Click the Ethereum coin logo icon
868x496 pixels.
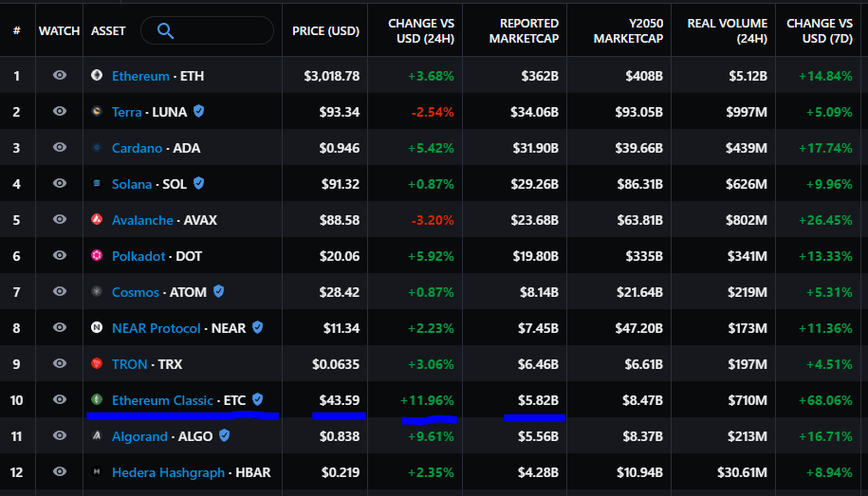pos(97,75)
